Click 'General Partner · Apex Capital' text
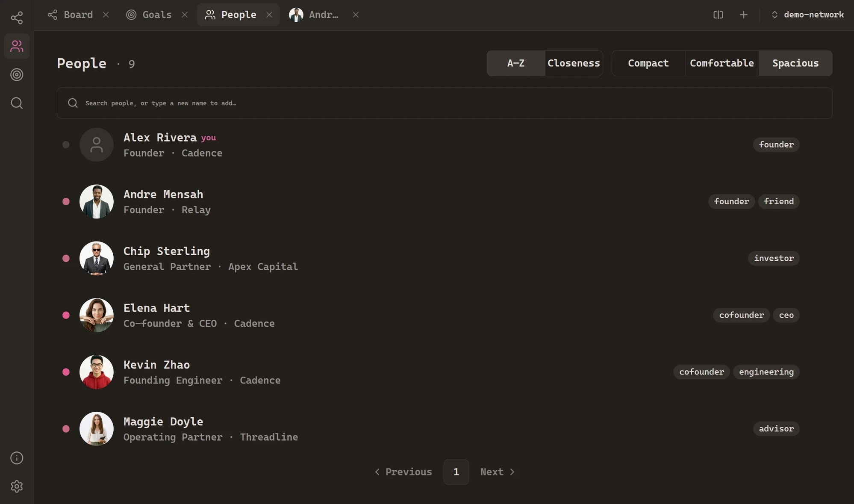The image size is (854, 504). (211, 267)
